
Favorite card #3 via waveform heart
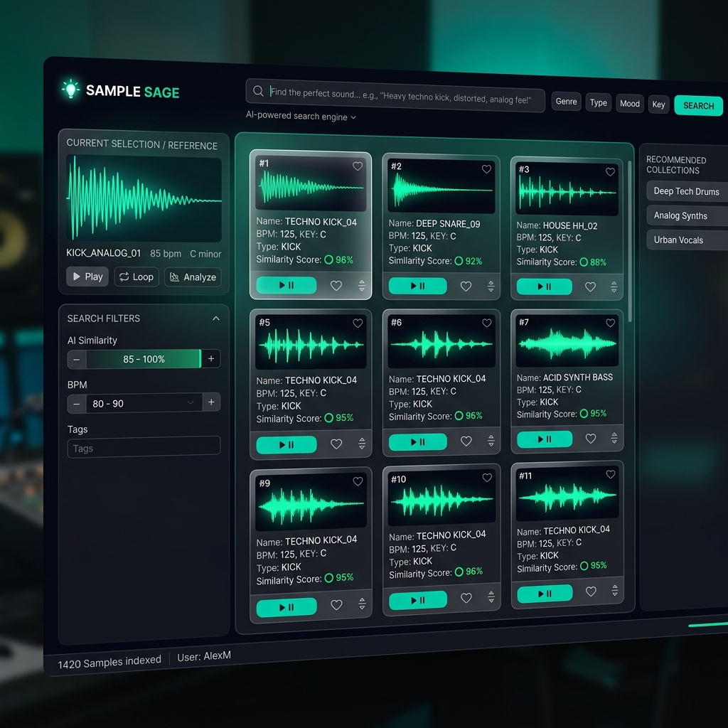click(611, 172)
